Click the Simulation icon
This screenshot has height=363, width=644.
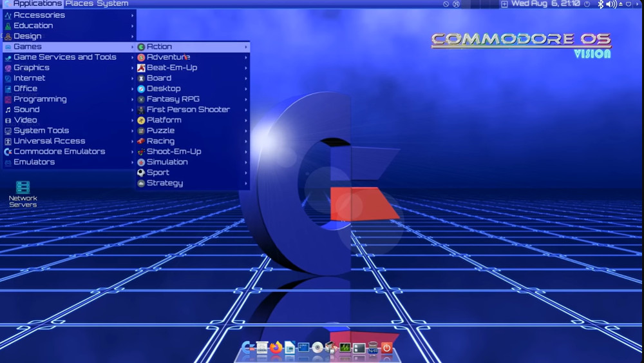[141, 162]
